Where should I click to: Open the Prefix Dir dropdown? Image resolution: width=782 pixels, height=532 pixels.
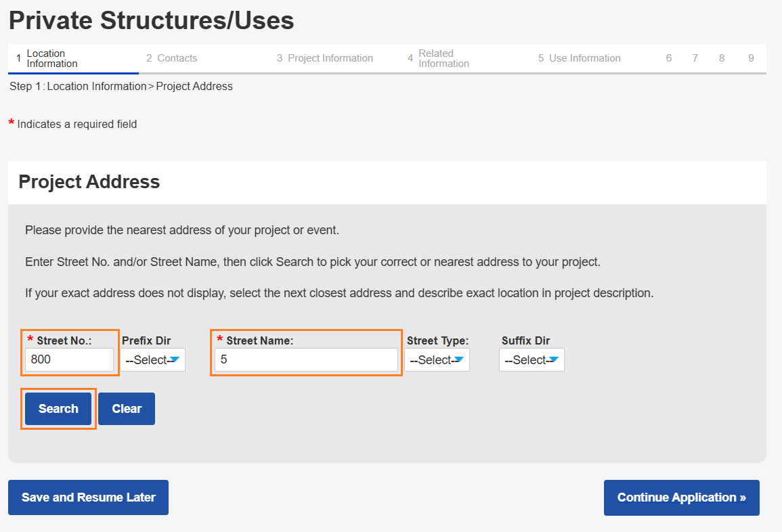click(x=152, y=360)
